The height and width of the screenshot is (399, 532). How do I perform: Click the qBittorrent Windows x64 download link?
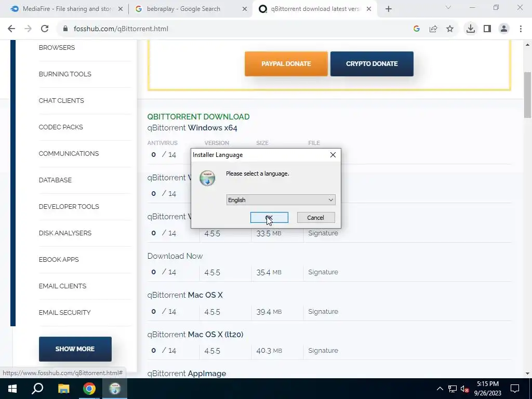[192, 128]
